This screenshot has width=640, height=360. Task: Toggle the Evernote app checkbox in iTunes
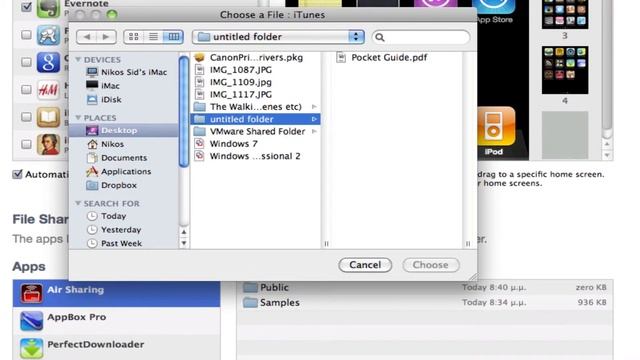[27, 7]
